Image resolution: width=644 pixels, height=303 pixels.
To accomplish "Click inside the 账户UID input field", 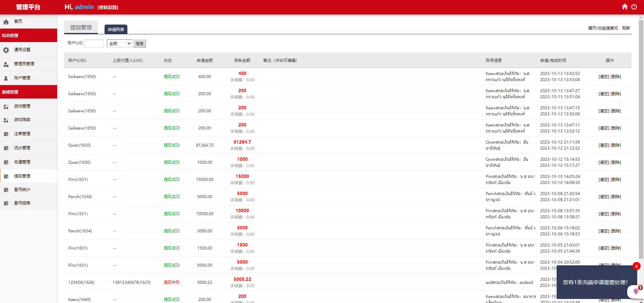I will click(x=94, y=43).
